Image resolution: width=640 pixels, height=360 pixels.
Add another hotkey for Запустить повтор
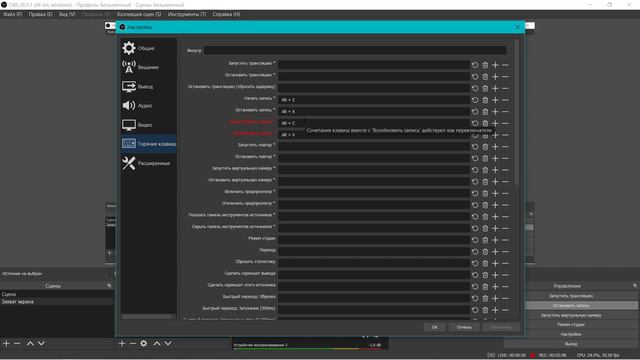coord(495,147)
